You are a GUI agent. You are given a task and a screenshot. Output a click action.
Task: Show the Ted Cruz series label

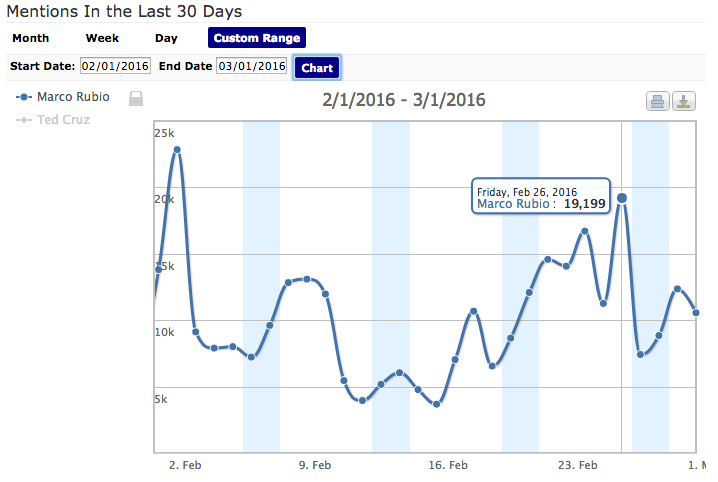[x=63, y=120]
